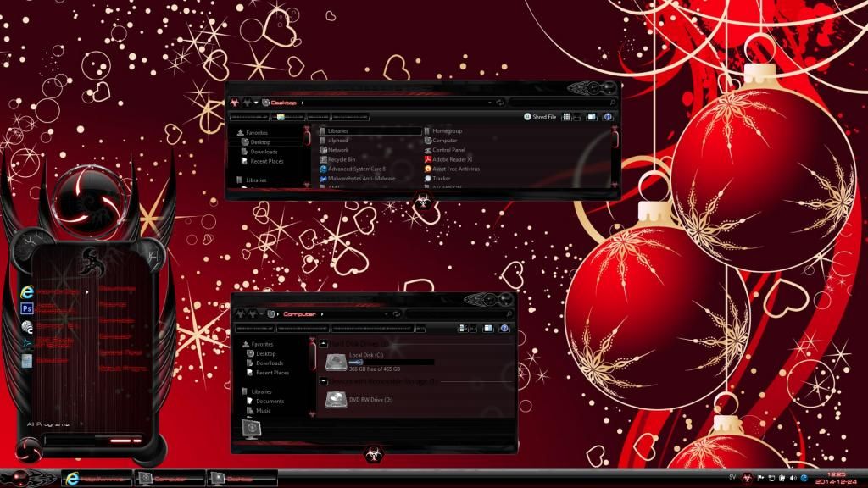The image size is (868, 488).
Task: Refresh the Computer window
Action: 396,313
